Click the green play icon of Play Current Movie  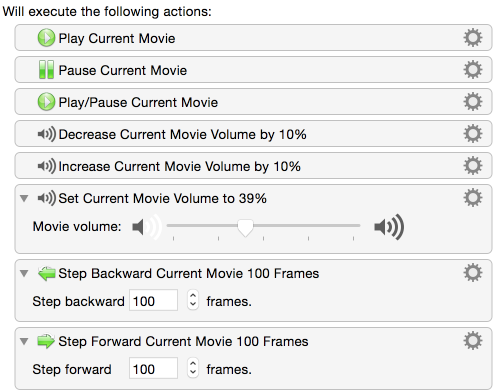coord(46,38)
